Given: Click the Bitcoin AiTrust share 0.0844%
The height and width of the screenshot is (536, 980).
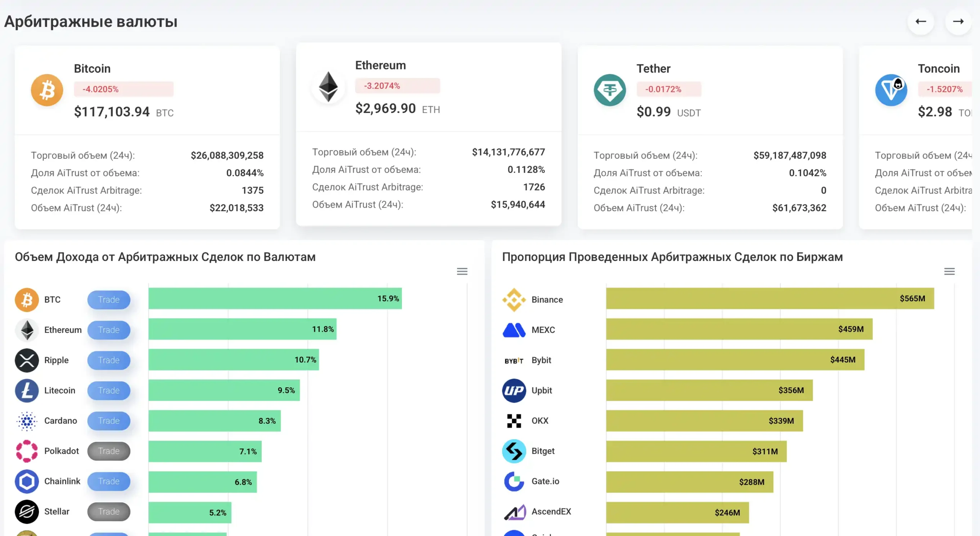Looking at the screenshot, I should (245, 173).
